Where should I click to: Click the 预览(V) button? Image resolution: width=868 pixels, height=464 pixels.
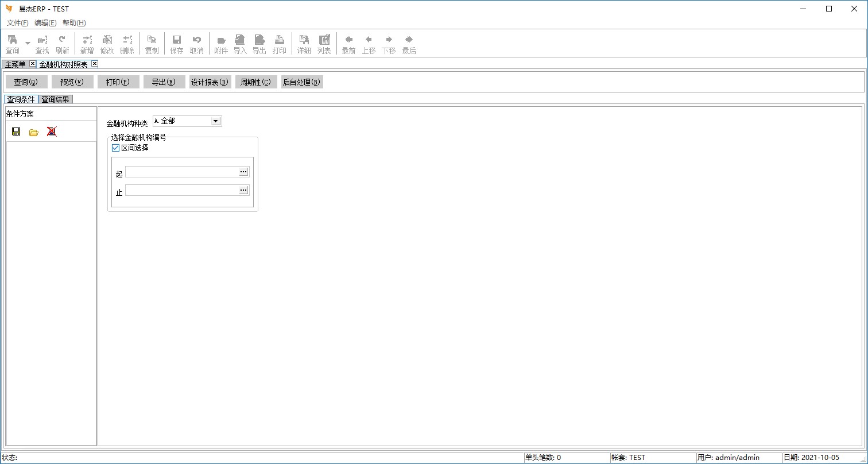[72, 82]
